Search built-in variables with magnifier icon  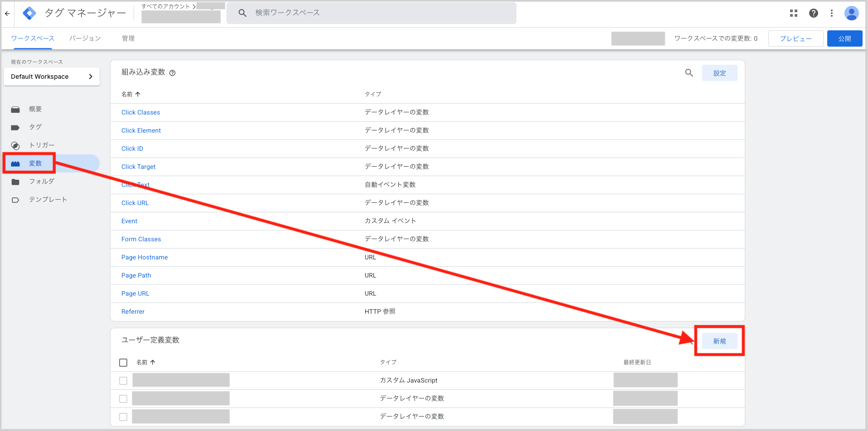(689, 73)
